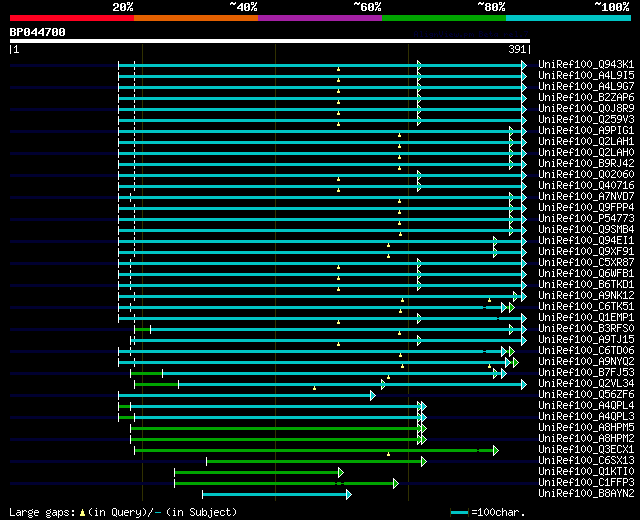
Task: Click the green ~80% identity color band
Action: pos(444,18)
